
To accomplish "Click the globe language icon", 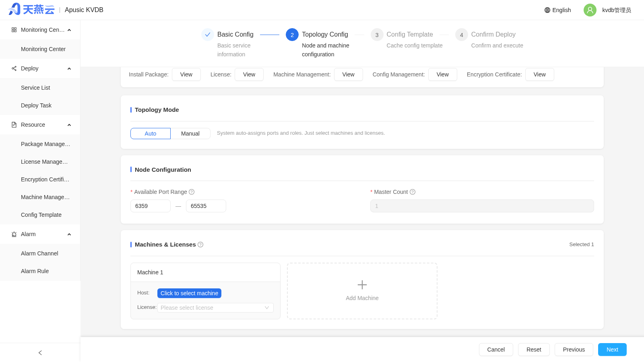I will click(x=547, y=10).
